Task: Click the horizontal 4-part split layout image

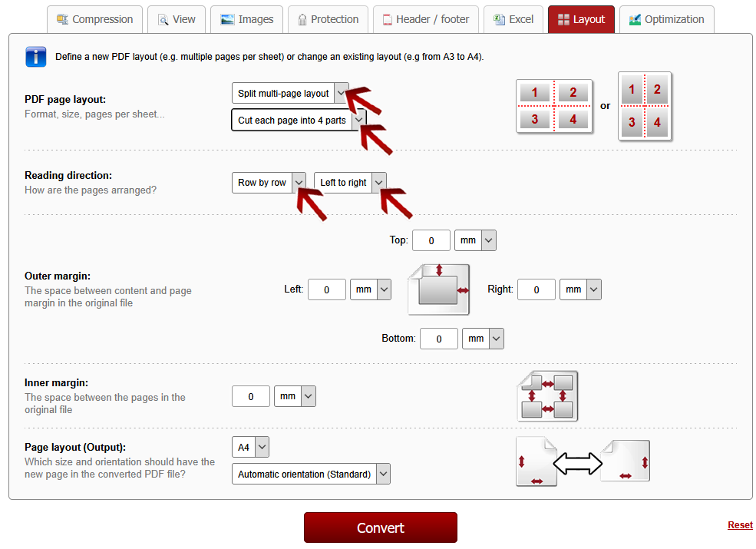Action: (x=554, y=106)
